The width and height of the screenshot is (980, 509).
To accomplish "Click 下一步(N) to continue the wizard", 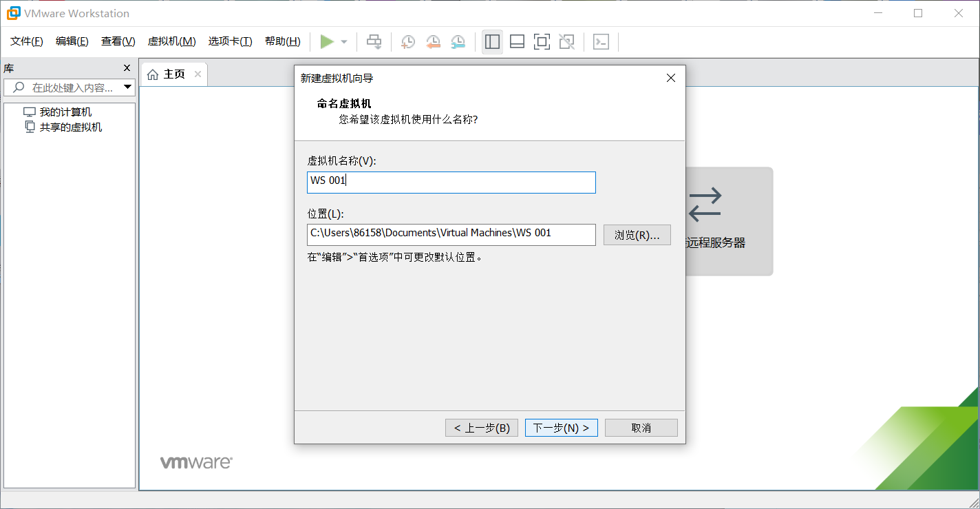I will click(562, 428).
